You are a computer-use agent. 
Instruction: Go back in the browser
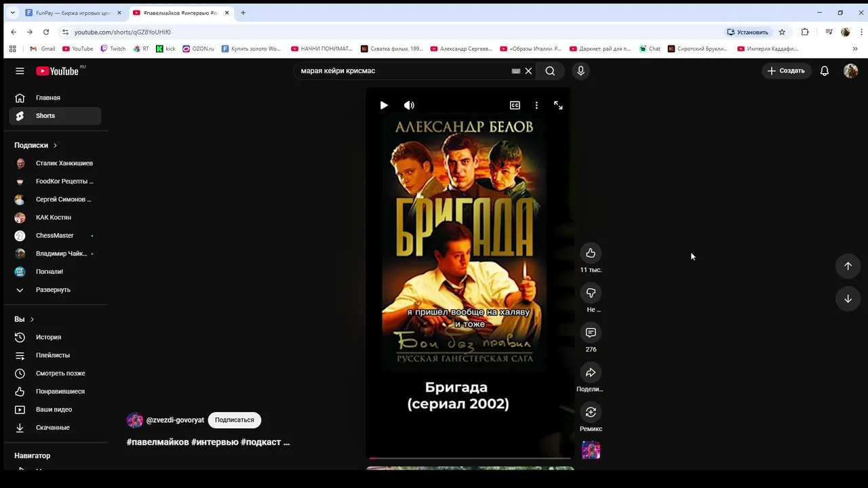(14, 32)
